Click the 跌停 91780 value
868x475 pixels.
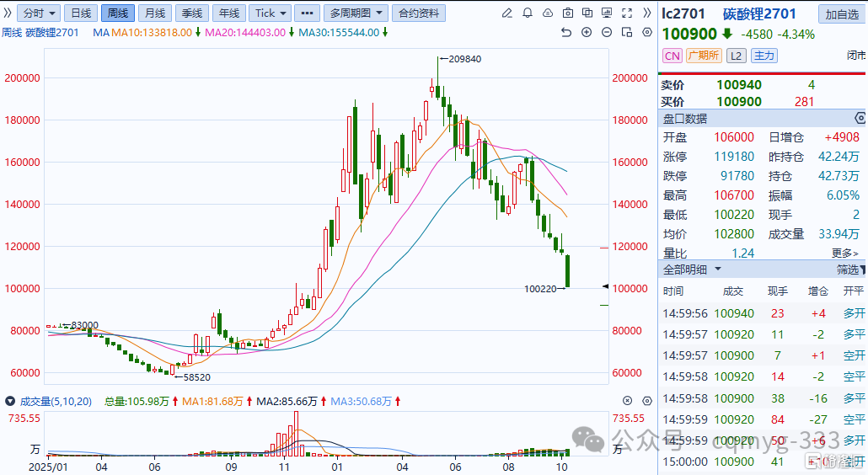[x=737, y=176]
